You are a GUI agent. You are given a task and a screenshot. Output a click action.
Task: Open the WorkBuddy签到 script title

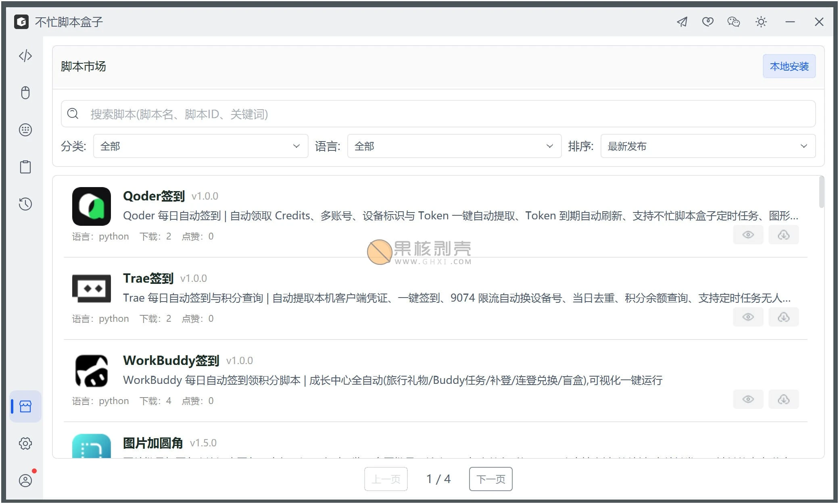tap(171, 360)
